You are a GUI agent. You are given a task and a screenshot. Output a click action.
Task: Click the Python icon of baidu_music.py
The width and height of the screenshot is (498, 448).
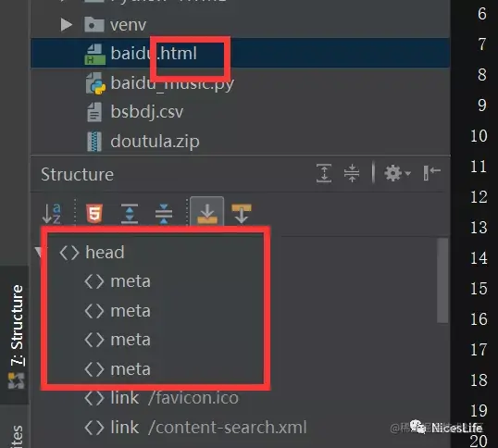point(95,83)
